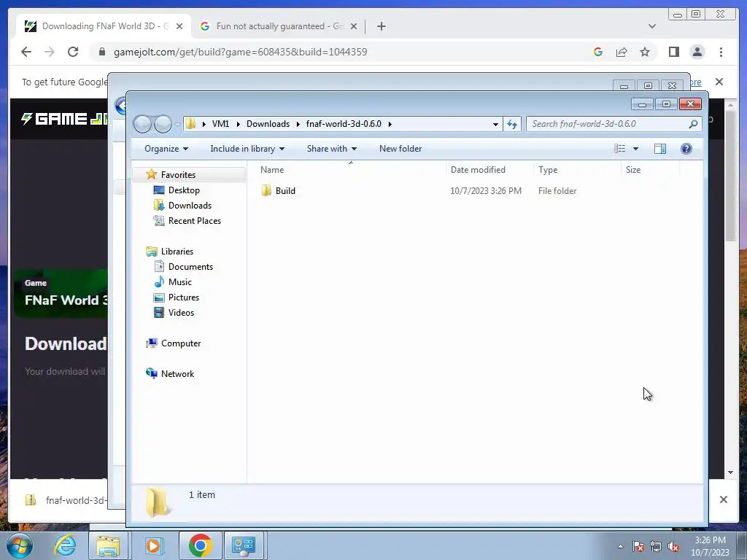Close the Chrome downloads shelf
Screen dimensions: 747x560
click(x=723, y=499)
